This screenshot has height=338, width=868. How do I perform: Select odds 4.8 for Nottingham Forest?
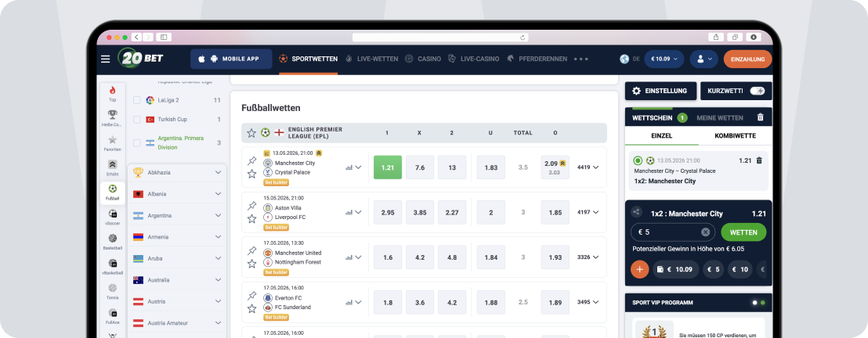[452, 257]
